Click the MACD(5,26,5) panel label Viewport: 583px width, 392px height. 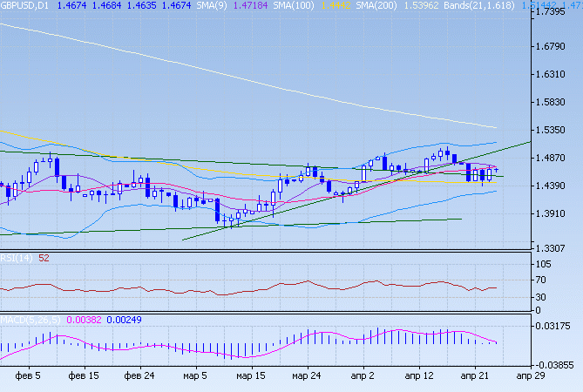point(28,320)
